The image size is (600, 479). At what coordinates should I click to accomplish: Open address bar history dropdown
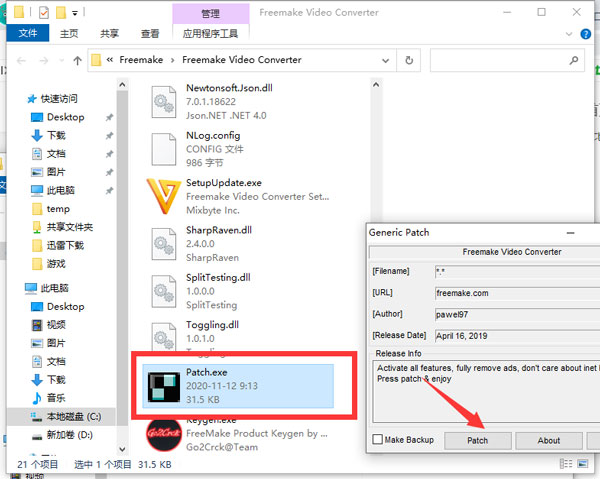point(385,60)
